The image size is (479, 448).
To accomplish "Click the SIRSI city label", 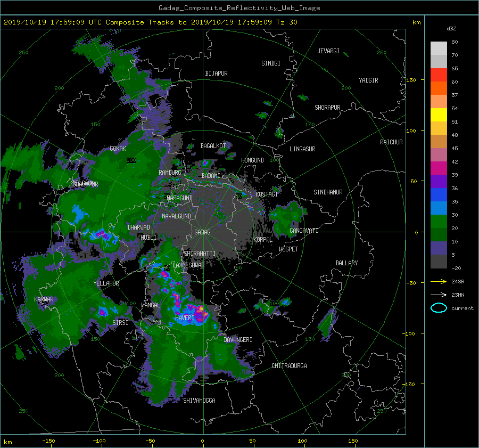I will click(x=120, y=323).
